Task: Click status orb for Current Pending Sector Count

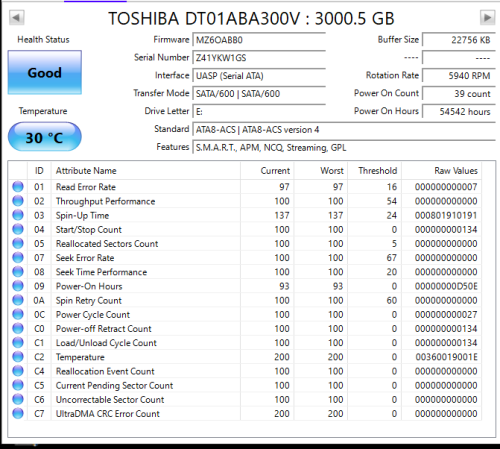Action: [x=18, y=385]
